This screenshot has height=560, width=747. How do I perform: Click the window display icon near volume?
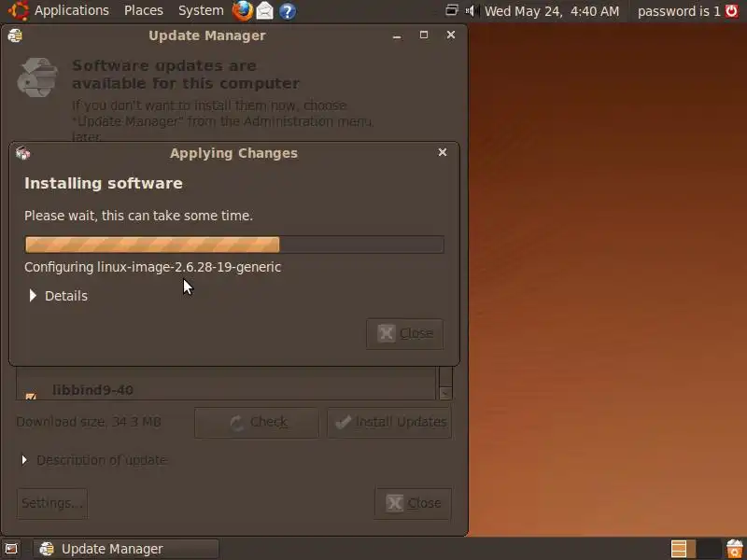click(451, 10)
